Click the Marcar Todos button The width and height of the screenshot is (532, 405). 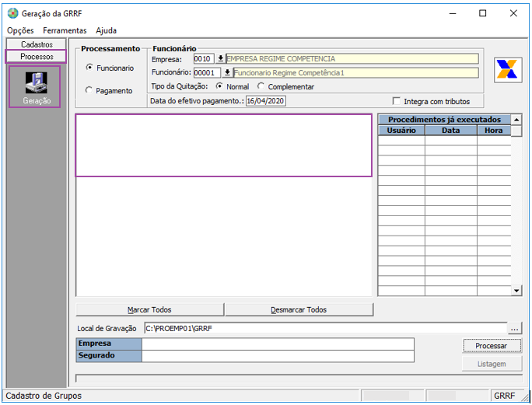pyautogui.click(x=149, y=309)
